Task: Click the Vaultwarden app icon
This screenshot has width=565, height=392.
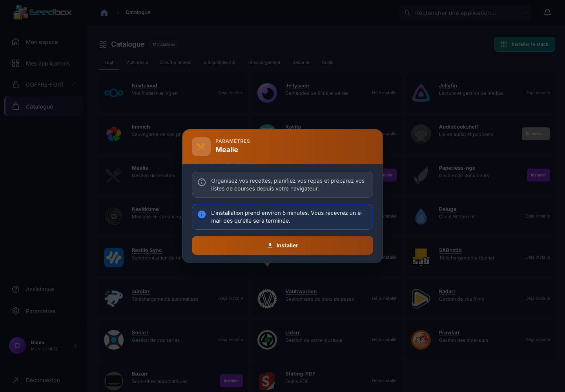Action: (267, 299)
